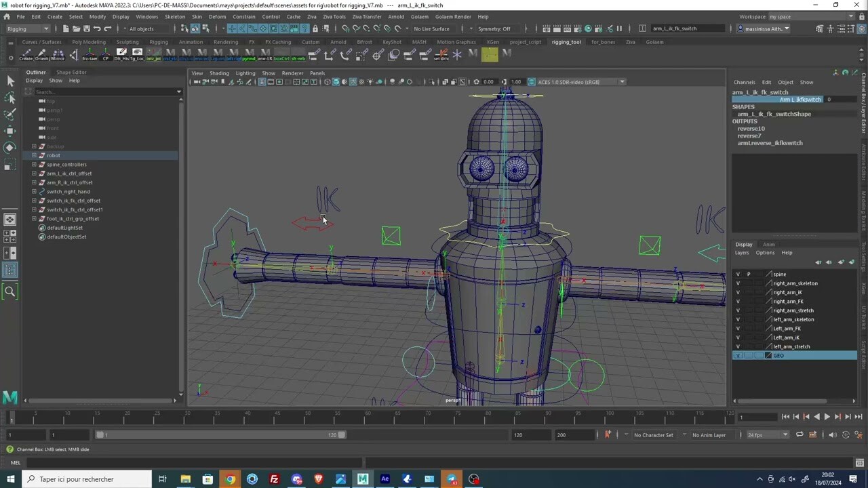Screen dimensions: 868x488
Task: Open a new scene with the New Scene icon
Action: tap(66, 28)
